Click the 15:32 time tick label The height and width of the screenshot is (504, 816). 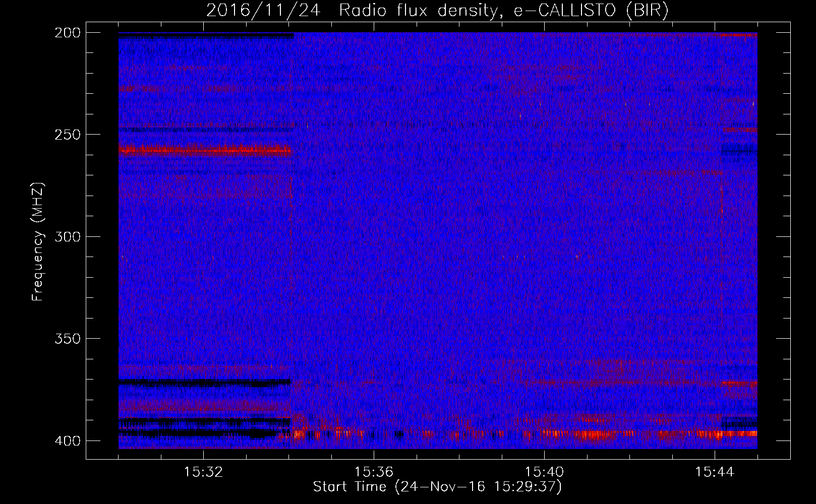203,472
